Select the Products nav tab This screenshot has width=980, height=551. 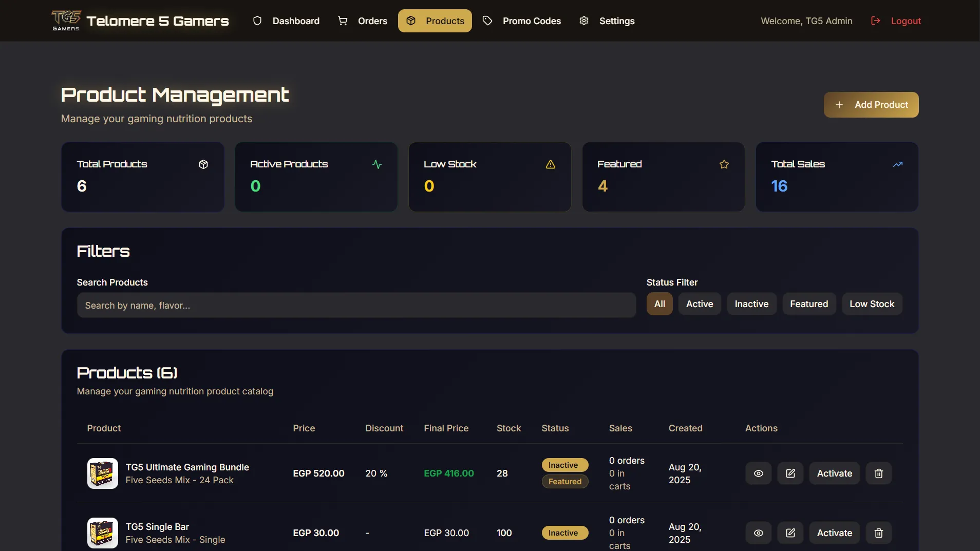[435, 21]
